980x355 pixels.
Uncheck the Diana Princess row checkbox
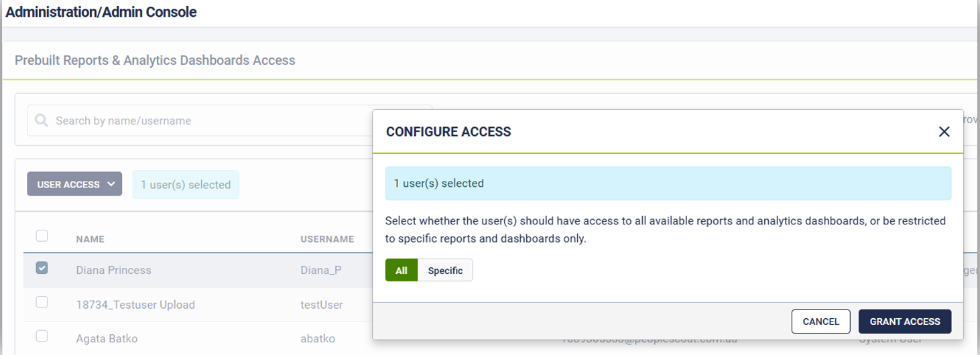point(42,268)
